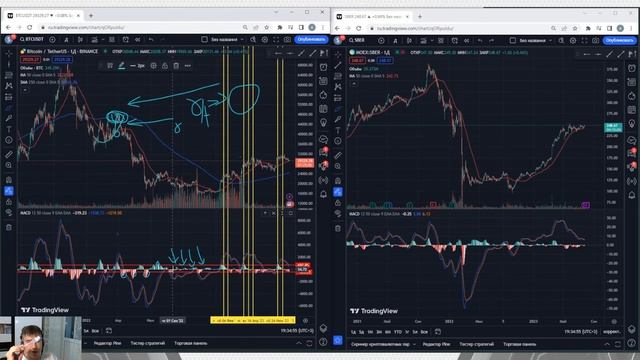This screenshot has width=640, height=360.
Task: Click blue Publish button in left TradingView window
Action: pos(311,40)
